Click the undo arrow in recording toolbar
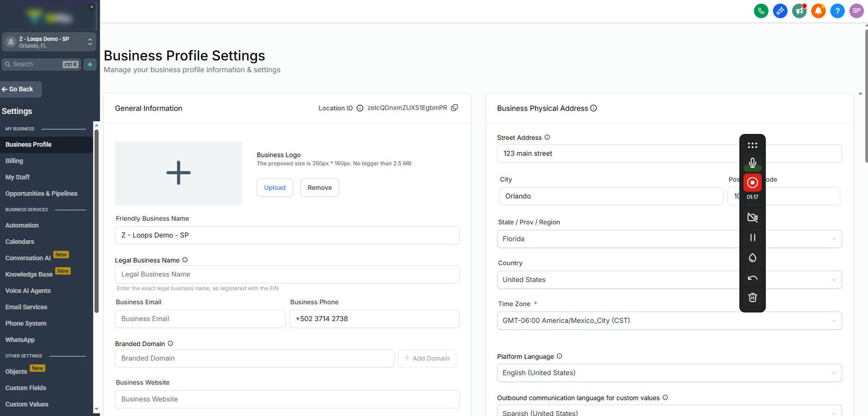Screen dimensions: 868x416 click(752, 278)
